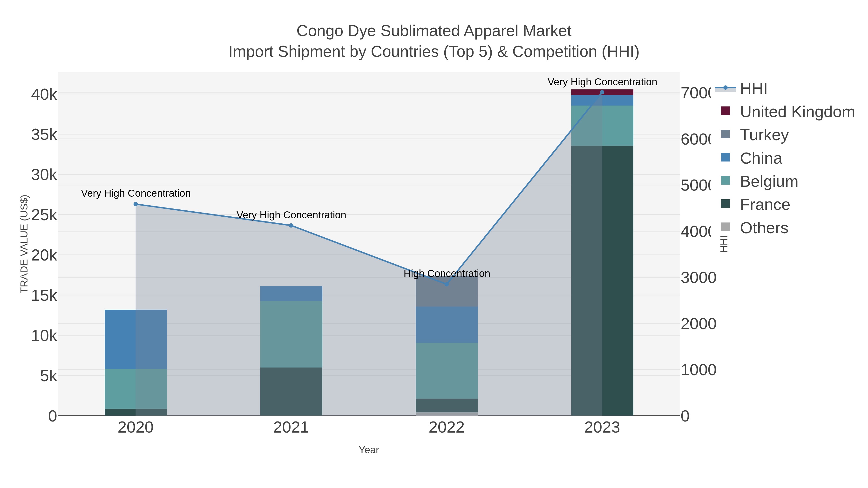Click the 'Year' x-axis title
868x488 pixels.
point(369,450)
